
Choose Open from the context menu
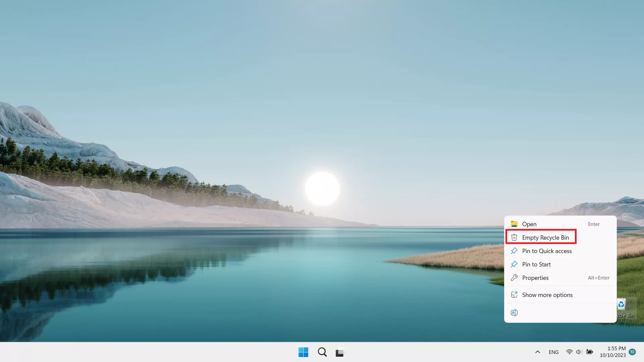pyautogui.click(x=529, y=224)
